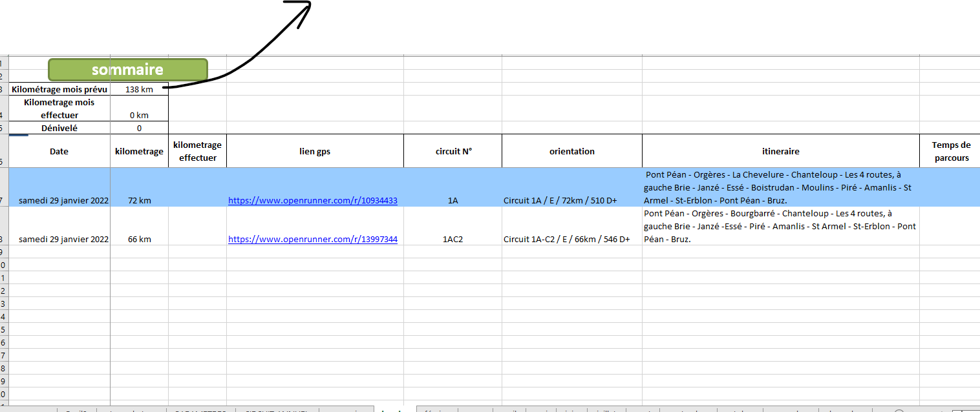Select the circuit number cell 1AC2
Screen dimensions: 980x412
click(453, 240)
